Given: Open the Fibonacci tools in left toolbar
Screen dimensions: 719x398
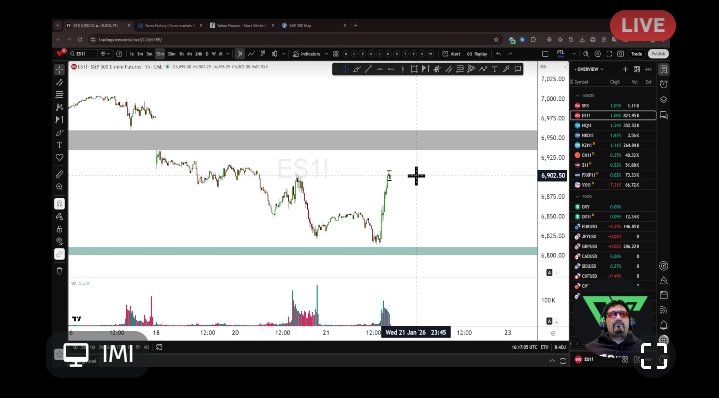Looking at the screenshot, I should pyautogui.click(x=59, y=94).
